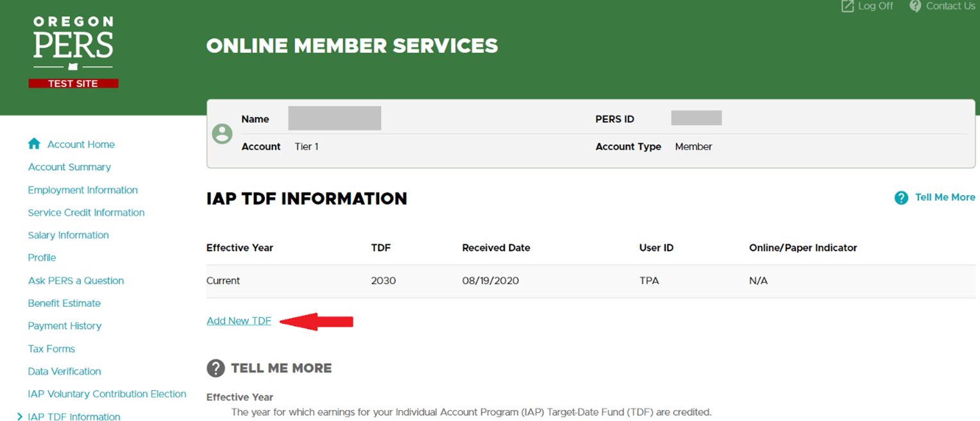This screenshot has width=980, height=421.
Task: Open IAP Voluntary Contribution Election
Action: tap(106, 394)
